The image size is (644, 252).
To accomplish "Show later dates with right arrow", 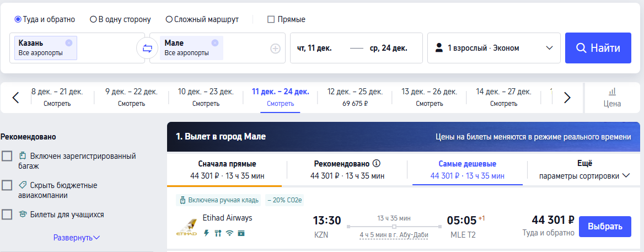I will [567, 98].
